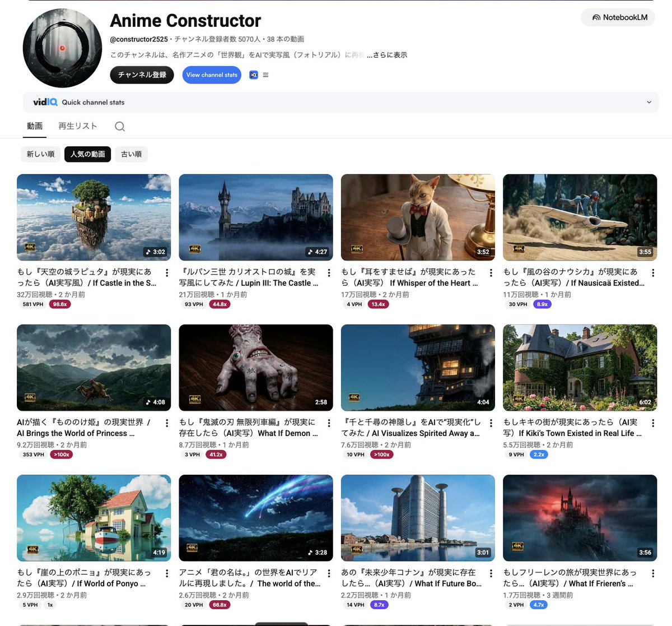The image size is (672, 626).
Task: Open the ルパン三世 カリオストロの城 video title
Action: (249, 277)
